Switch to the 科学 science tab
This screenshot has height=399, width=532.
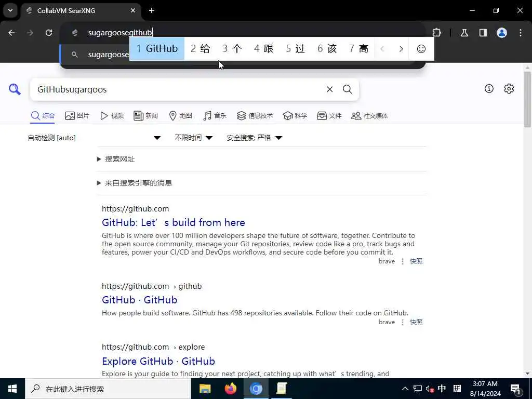(x=295, y=116)
